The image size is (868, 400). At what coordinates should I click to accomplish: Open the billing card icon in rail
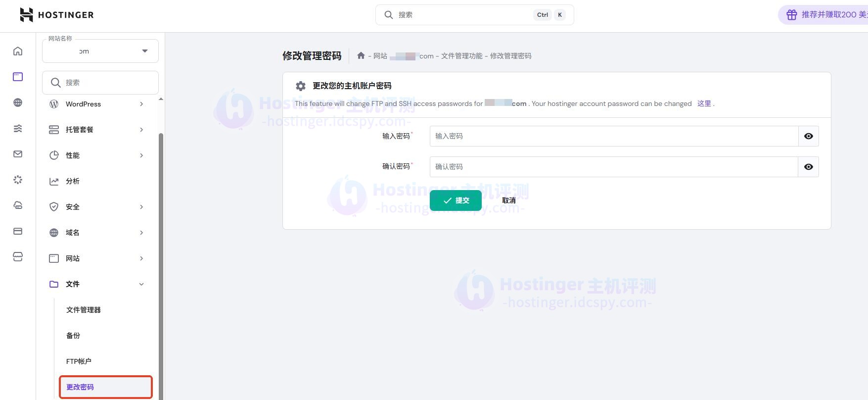point(18,231)
